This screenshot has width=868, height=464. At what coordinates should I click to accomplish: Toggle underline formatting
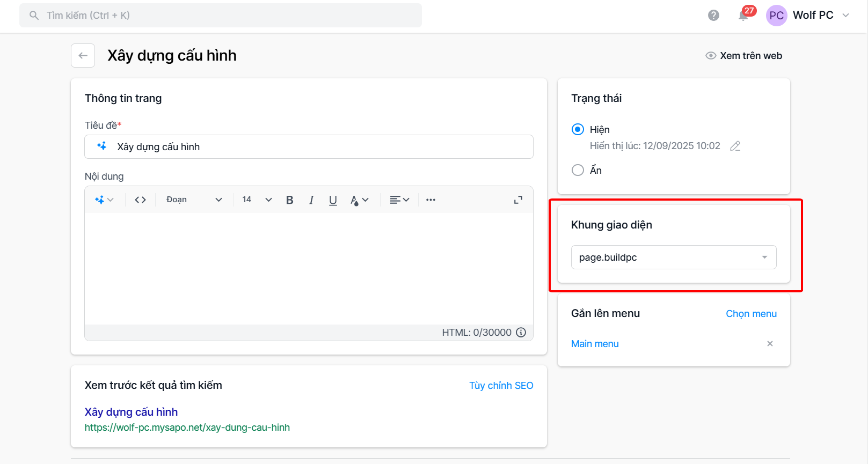coord(333,200)
